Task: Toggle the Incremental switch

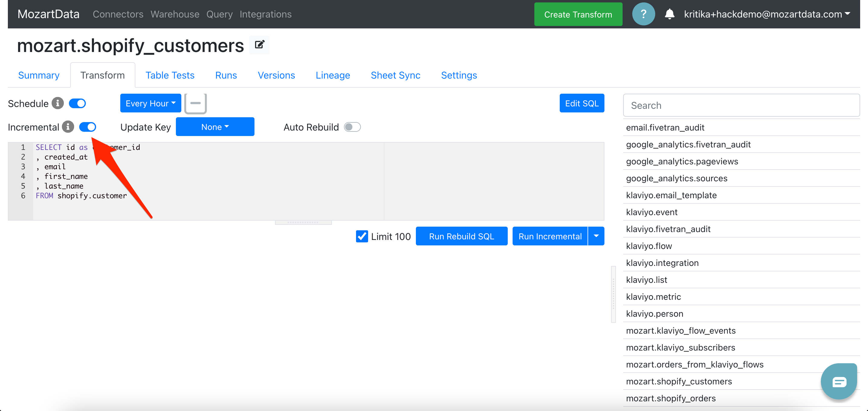Action: pos(88,127)
